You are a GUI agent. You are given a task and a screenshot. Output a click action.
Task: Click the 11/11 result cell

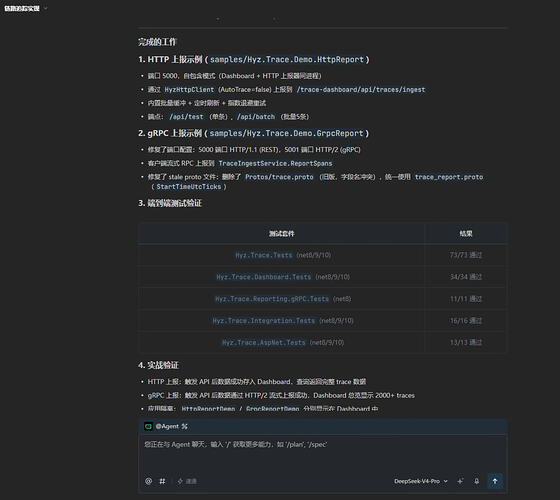click(x=466, y=299)
